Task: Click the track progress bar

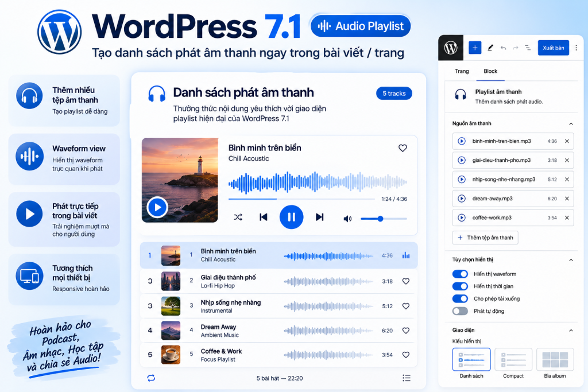Action: [x=301, y=199]
